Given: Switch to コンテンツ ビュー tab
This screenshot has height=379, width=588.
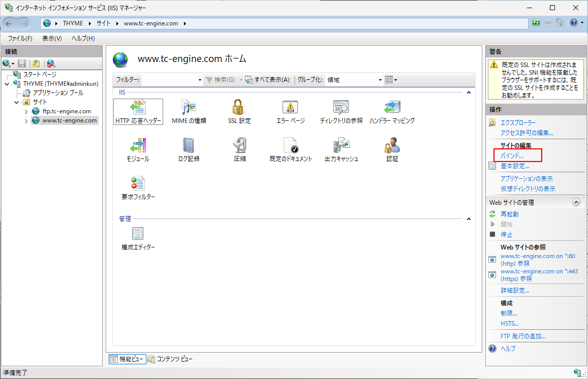Looking at the screenshot, I should (x=170, y=359).
